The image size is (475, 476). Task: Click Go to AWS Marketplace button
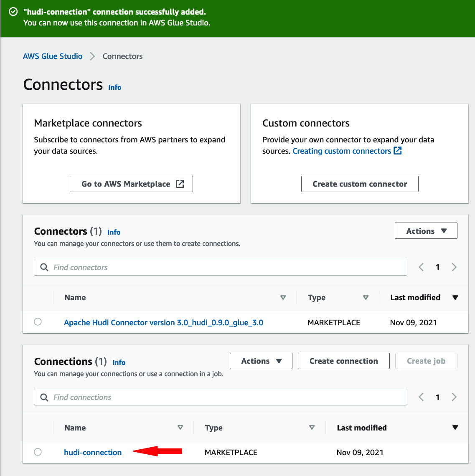(131, 184)
